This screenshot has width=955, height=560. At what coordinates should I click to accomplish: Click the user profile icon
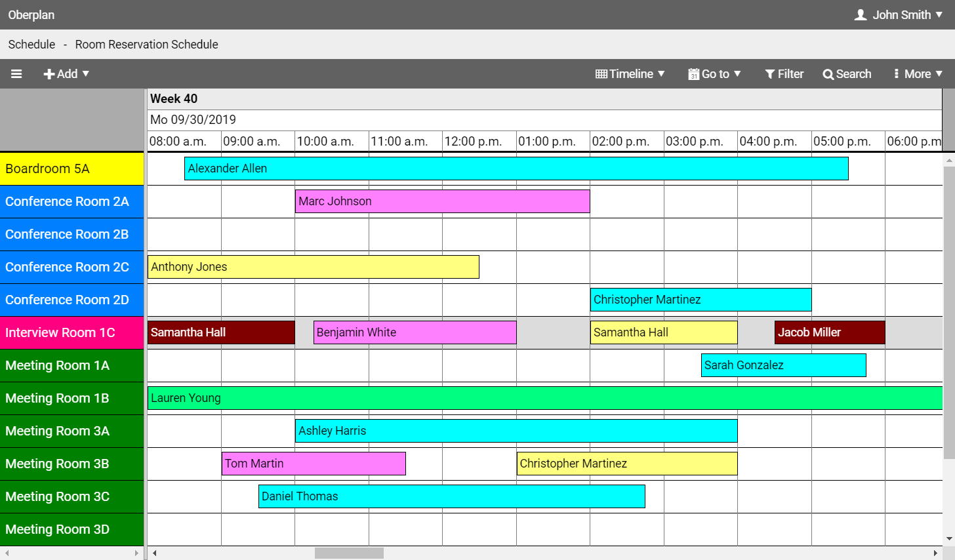[860, 14]
